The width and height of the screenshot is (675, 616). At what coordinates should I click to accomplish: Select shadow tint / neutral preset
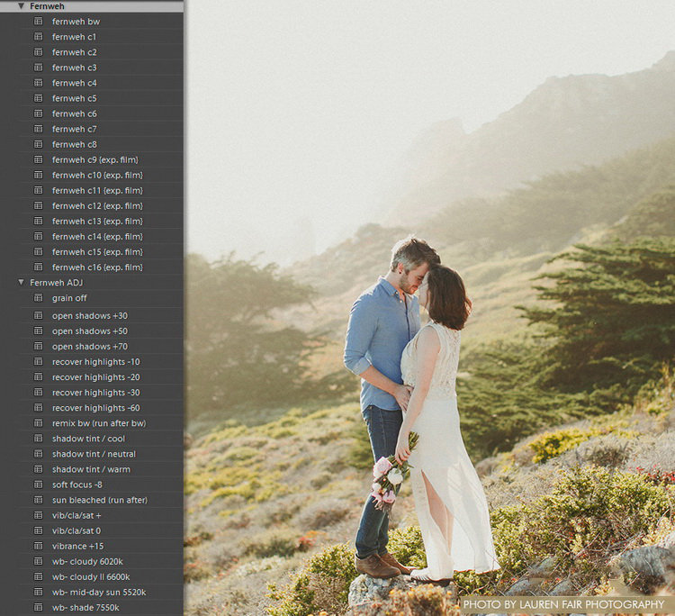(x=94, y=454)
